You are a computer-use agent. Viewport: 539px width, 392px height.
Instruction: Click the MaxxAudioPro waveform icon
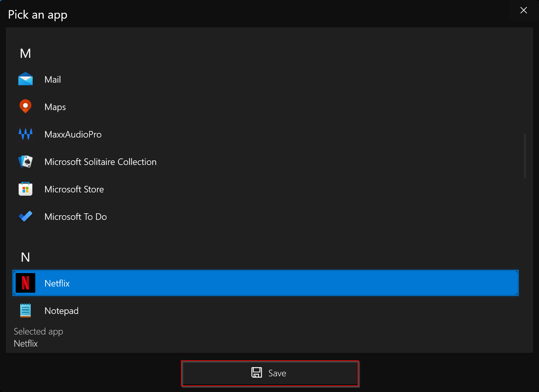(x=25, y=134)
